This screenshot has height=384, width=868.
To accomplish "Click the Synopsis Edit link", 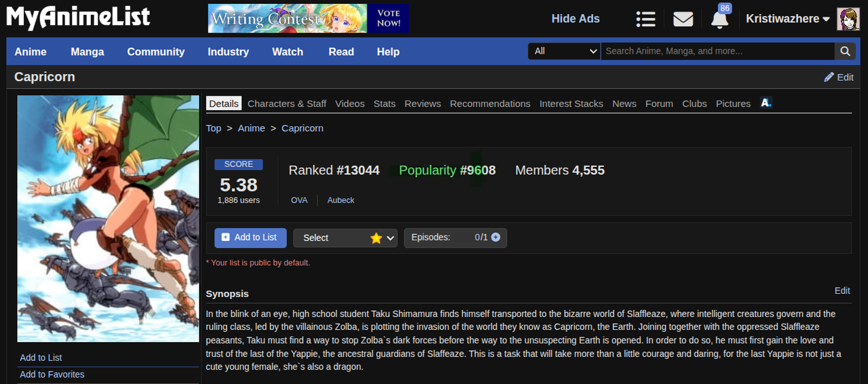I will 842,290.
